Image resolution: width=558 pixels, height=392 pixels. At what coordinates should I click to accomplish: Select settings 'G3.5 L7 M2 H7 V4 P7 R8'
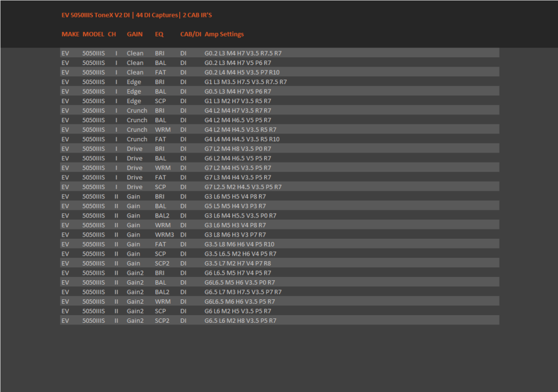(238, 263)
